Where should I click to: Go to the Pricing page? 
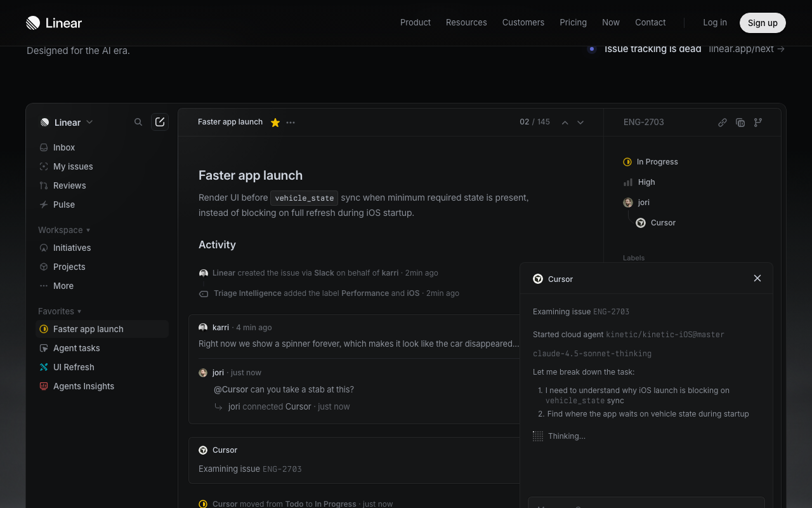(573, 22)
